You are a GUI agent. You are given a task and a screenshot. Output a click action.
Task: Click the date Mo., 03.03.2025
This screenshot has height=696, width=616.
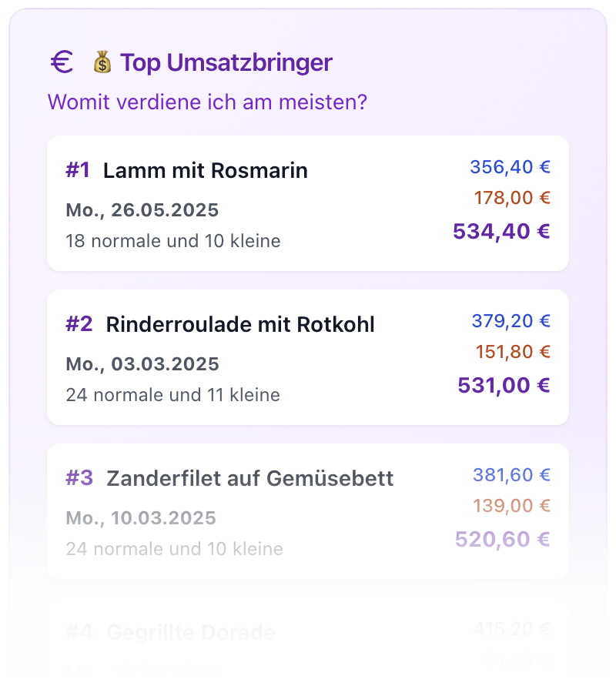(x=142, y=364)
